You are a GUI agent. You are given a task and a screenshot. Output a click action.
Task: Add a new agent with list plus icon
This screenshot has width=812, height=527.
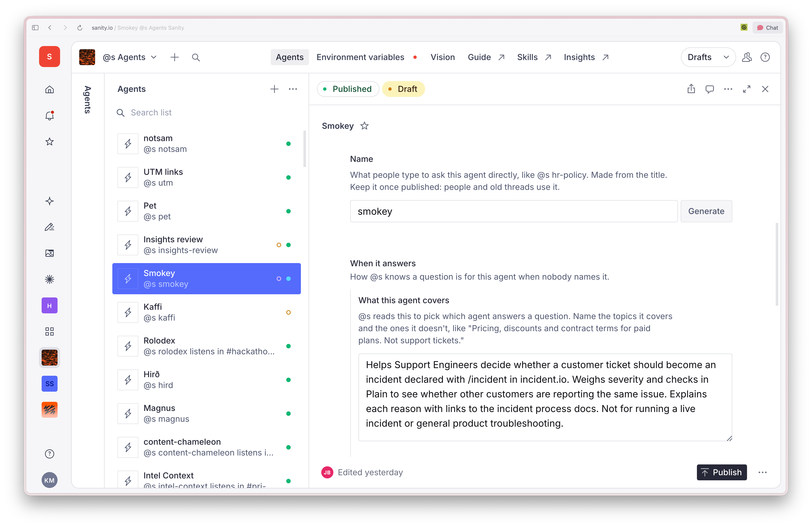click(x=274, y=89)
